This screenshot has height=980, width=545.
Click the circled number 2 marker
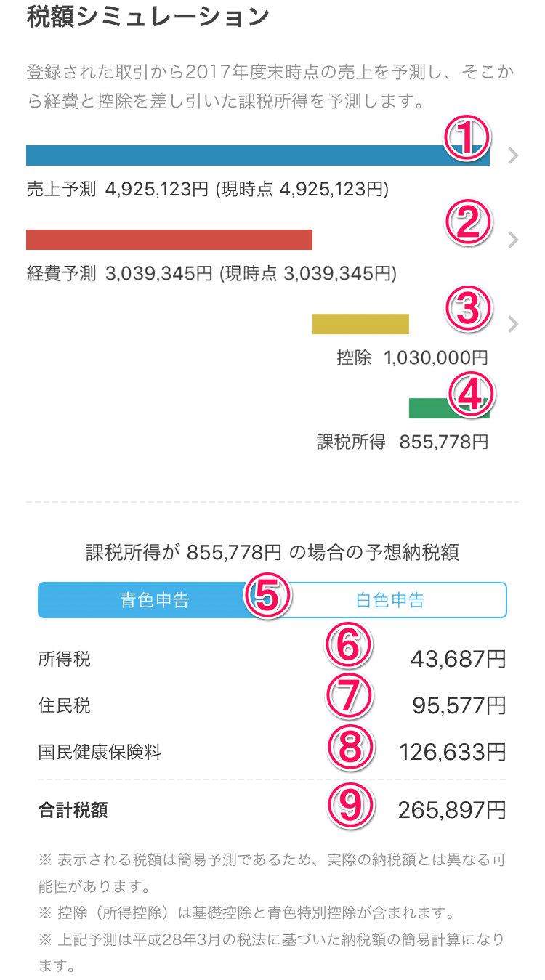(469, 224)
